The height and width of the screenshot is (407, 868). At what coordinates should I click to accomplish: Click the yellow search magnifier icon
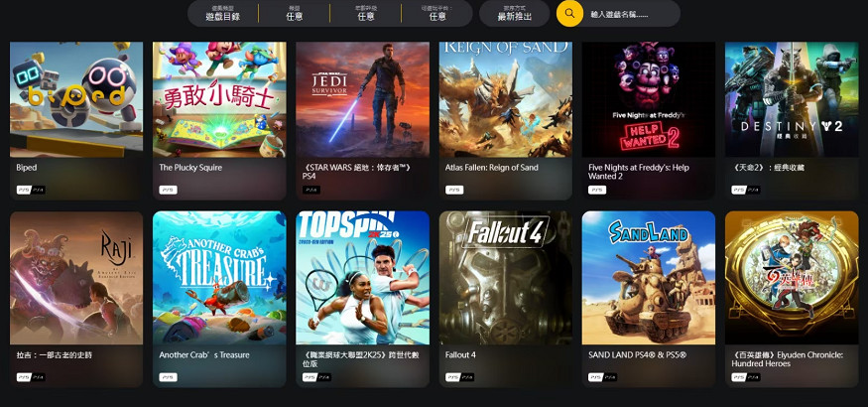pos(569,13)
